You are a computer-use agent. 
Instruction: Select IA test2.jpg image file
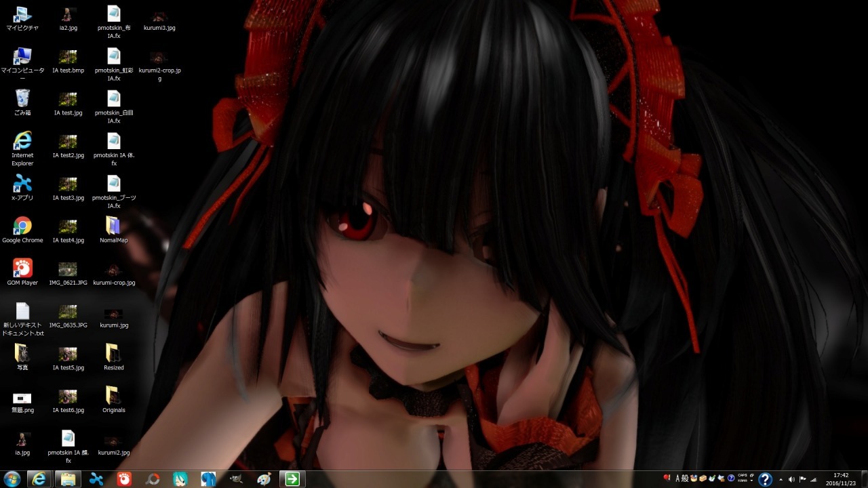[68, 146]
